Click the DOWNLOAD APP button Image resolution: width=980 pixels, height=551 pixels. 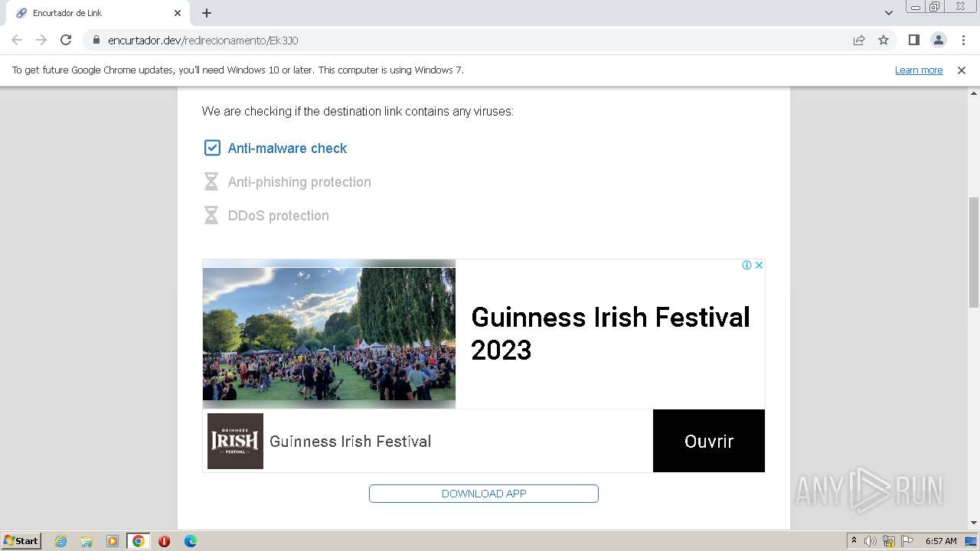[x=484, y=494]
